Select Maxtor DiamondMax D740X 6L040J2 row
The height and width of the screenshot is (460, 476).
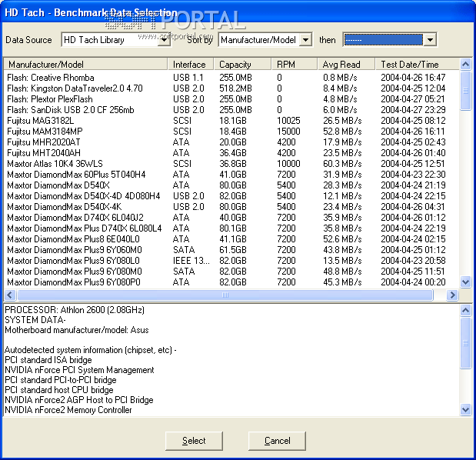point(231,218)
